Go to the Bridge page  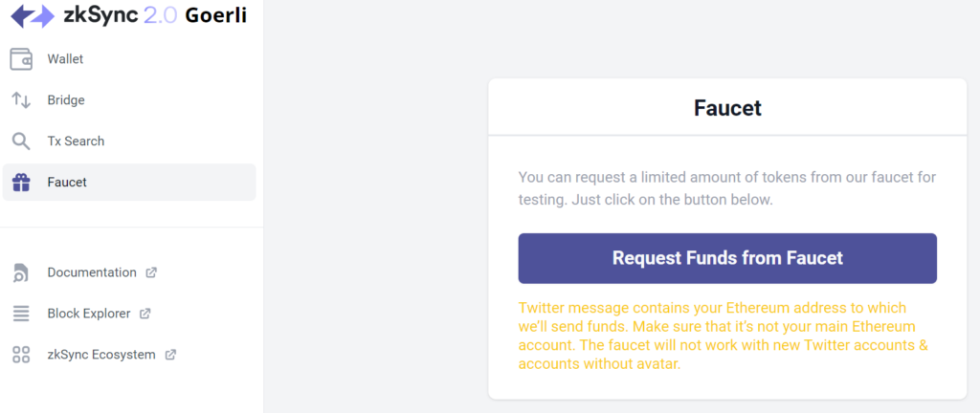pos(66,100)
